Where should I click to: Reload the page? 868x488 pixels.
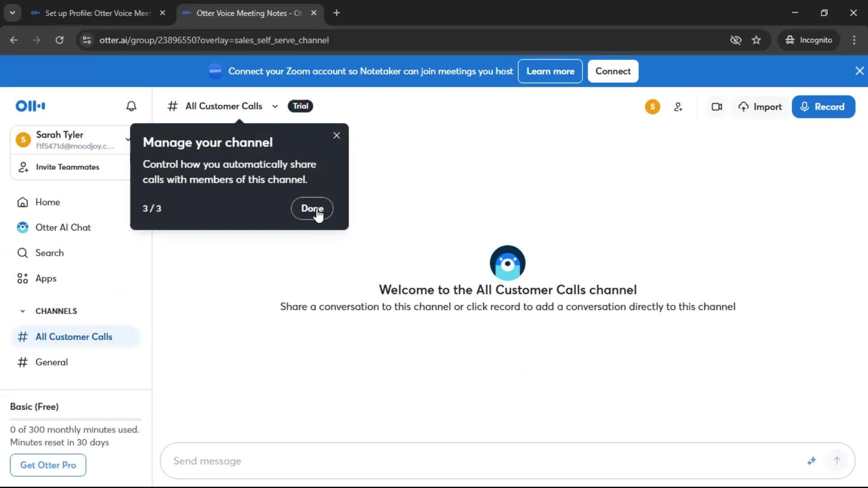pyautogui.click(x=59, y=40)
